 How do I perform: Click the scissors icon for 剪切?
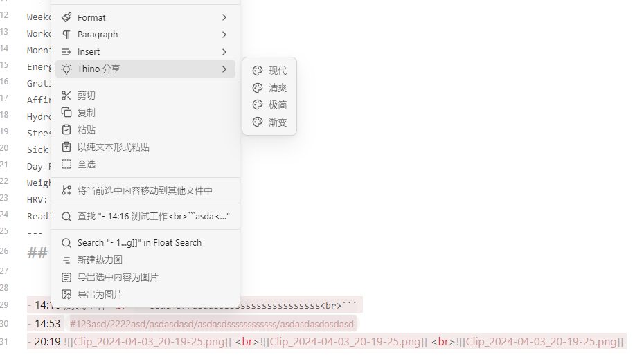pos(66,95)
